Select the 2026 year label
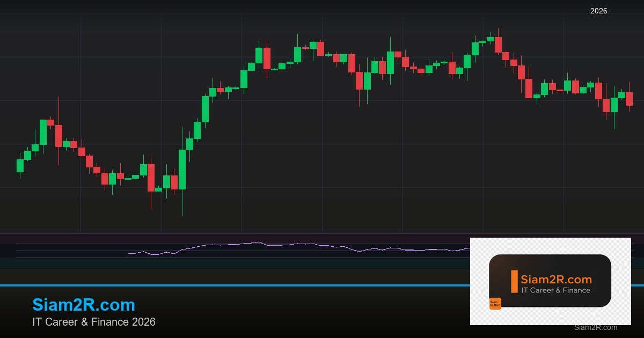 (x=598, y=11)
